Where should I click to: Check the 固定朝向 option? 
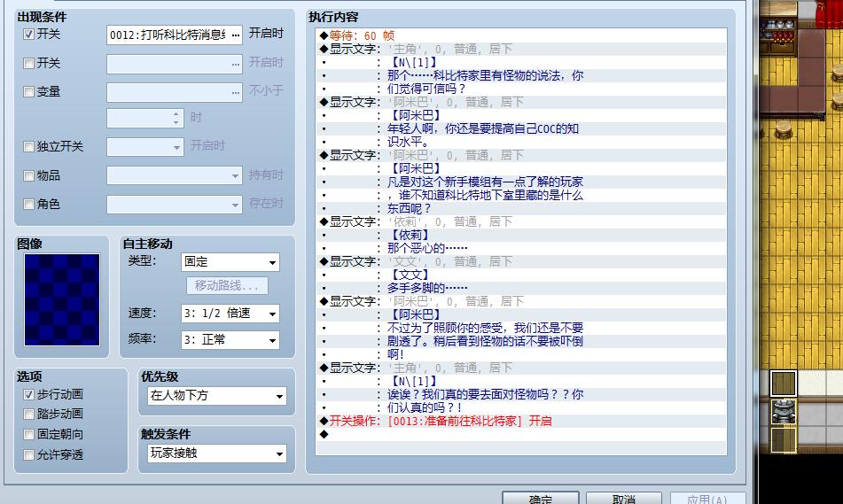[x=29, y=434]
